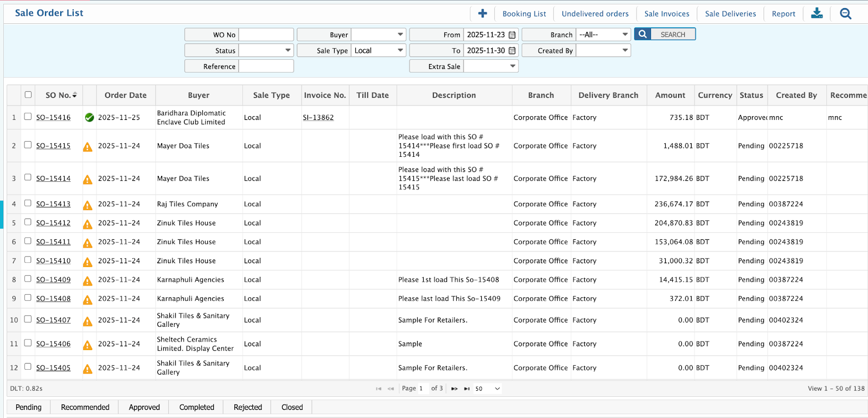Check the box for SO-15410
868x418 pixels.
coord(28,259)
